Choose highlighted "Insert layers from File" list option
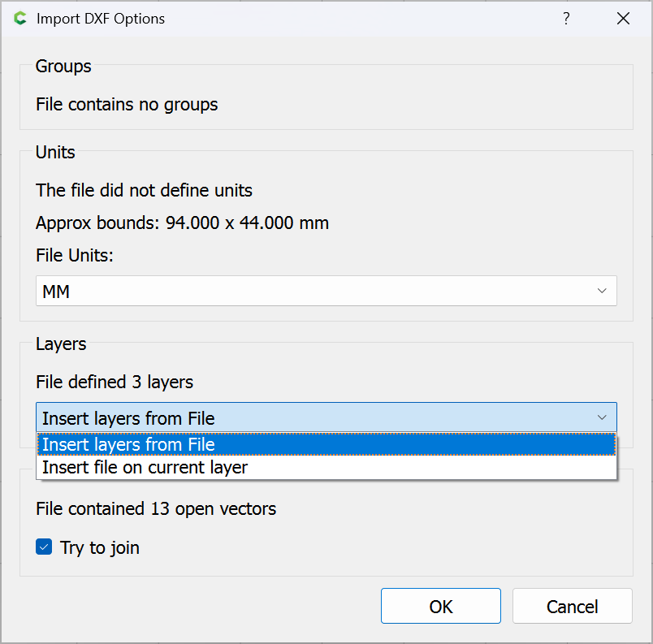This screenshot has height=644, width=653. (x=128, y=444)
